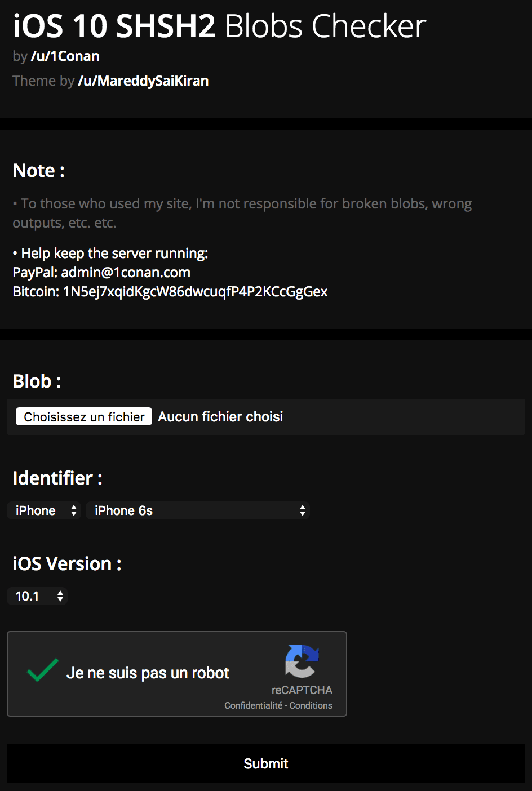Viewport: 532px width, 791px height.
Task: Click the iOS 10 SHSH2 Blobs Checker title
Action: coord(219,26)
